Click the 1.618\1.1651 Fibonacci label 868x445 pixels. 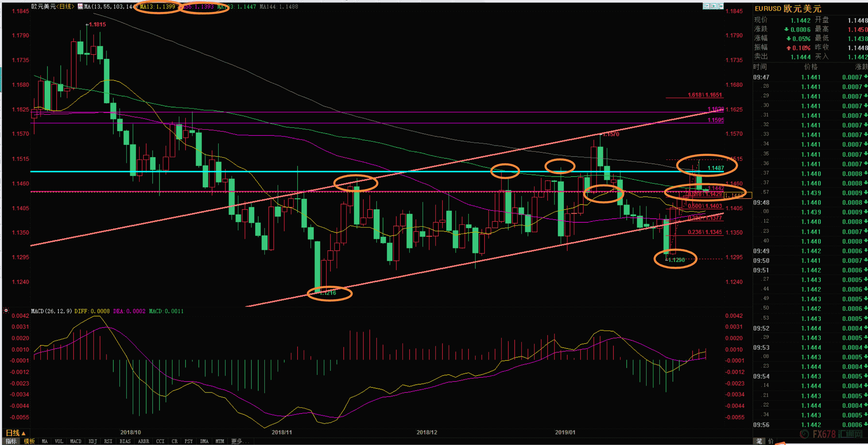pos(705,95)
